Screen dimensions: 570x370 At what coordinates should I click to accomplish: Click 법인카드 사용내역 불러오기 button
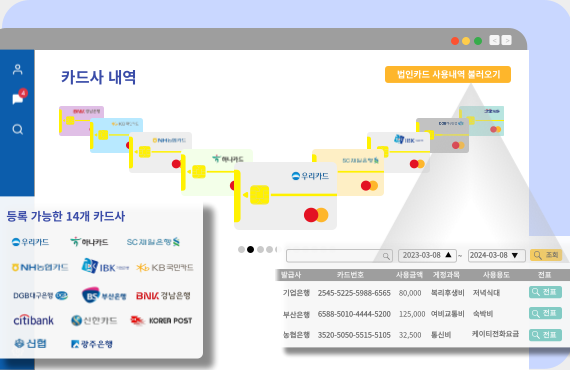click(448, 75)
